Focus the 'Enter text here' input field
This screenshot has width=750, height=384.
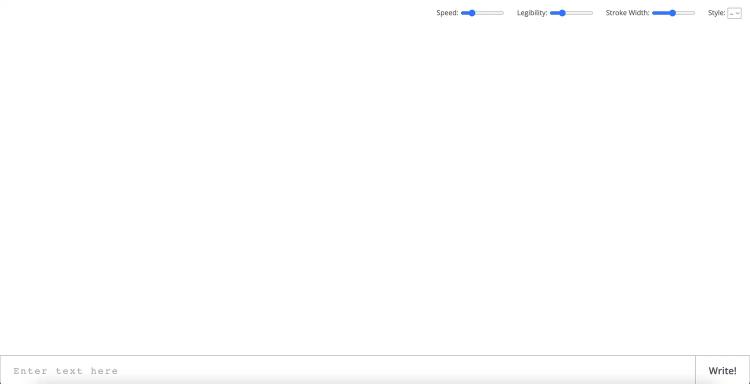click(348, 371)
